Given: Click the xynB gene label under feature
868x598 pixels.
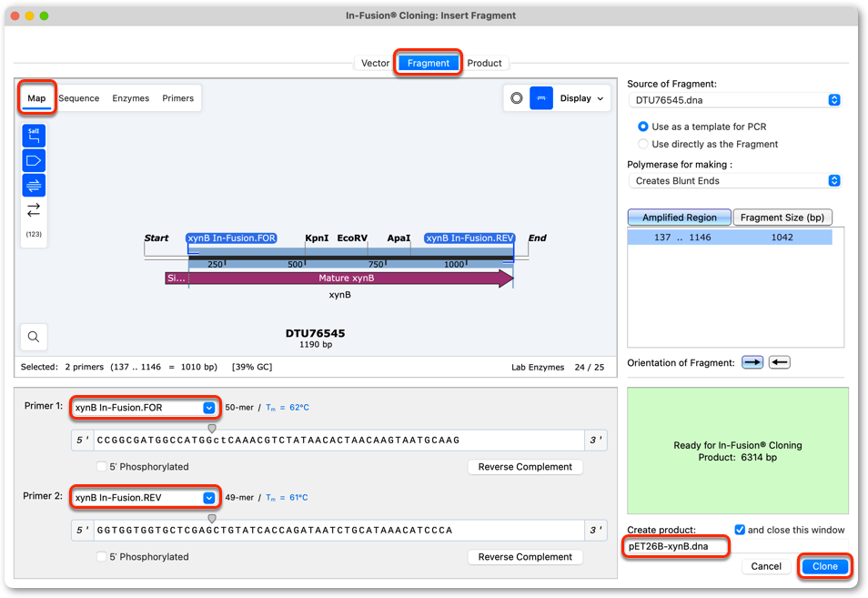Looking at the screenshot, I should coord(340,295).
